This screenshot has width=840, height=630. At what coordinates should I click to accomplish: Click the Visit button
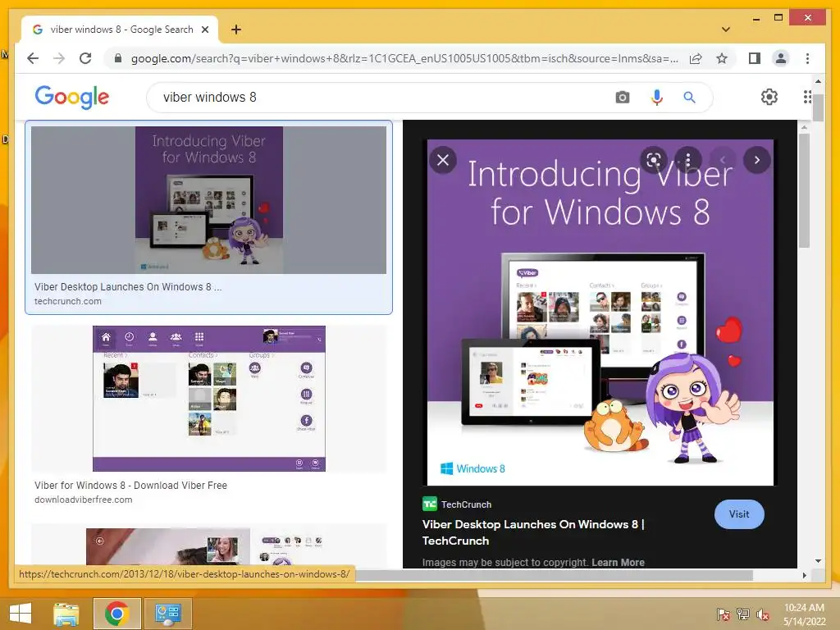click(739, 514)
